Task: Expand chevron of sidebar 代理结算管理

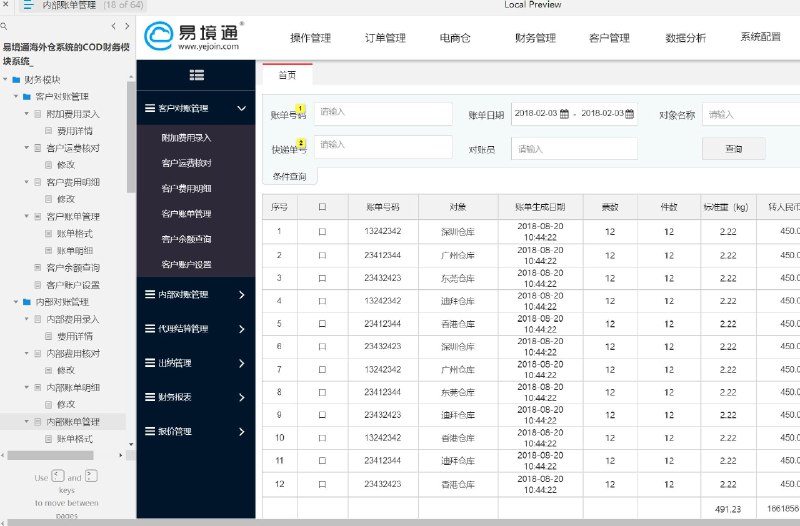Action: [x=242, y=329]
